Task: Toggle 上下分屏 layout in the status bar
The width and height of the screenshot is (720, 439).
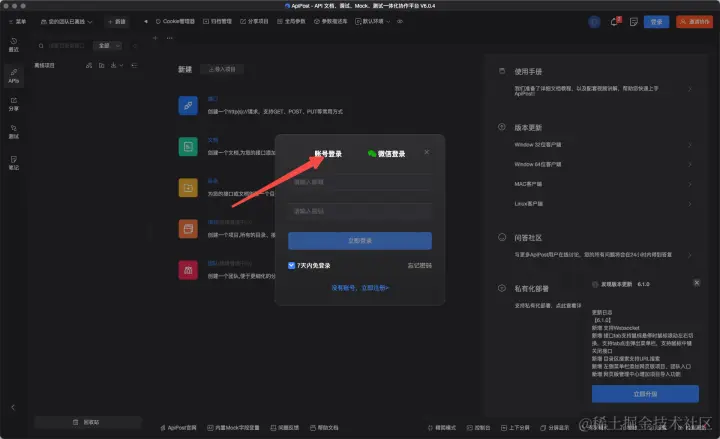Action: 515,428
